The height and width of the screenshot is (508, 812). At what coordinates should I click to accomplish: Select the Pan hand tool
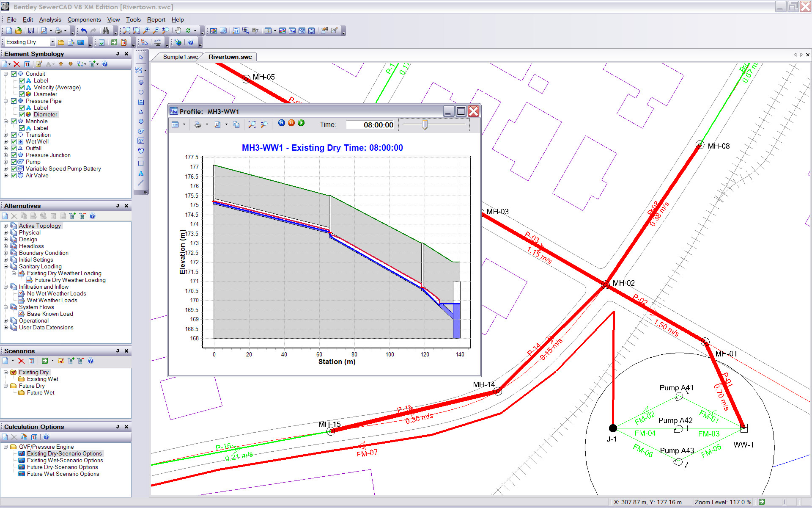coord(178,30)
